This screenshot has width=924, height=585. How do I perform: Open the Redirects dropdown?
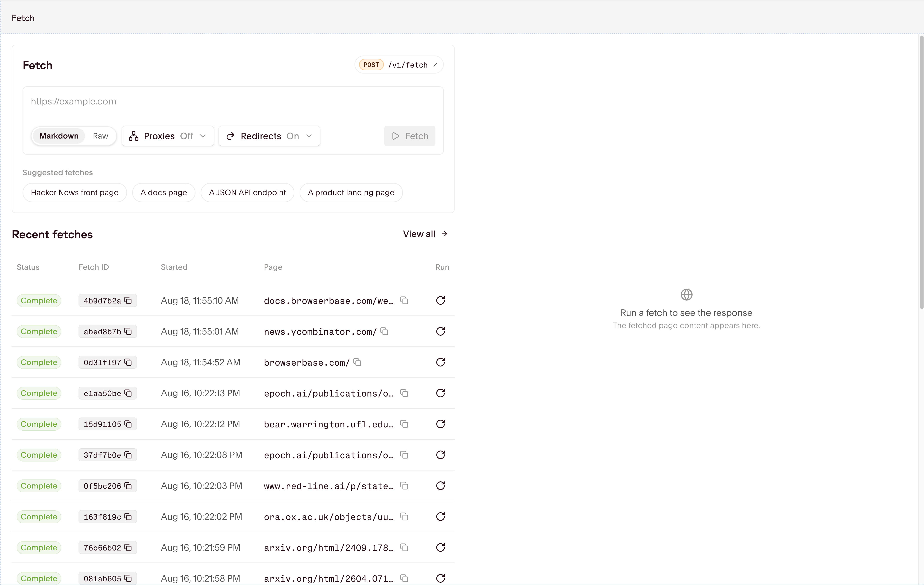coord(269,136)
